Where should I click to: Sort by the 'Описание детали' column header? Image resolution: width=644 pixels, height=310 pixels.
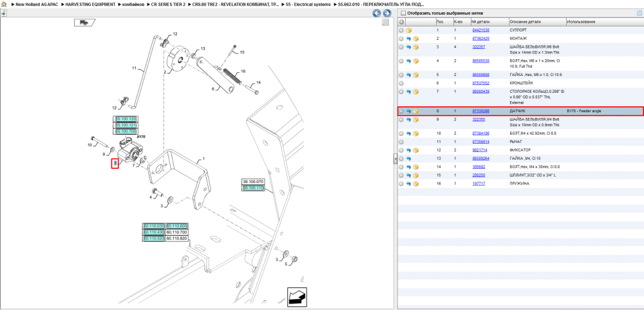(x=537, y=22)
